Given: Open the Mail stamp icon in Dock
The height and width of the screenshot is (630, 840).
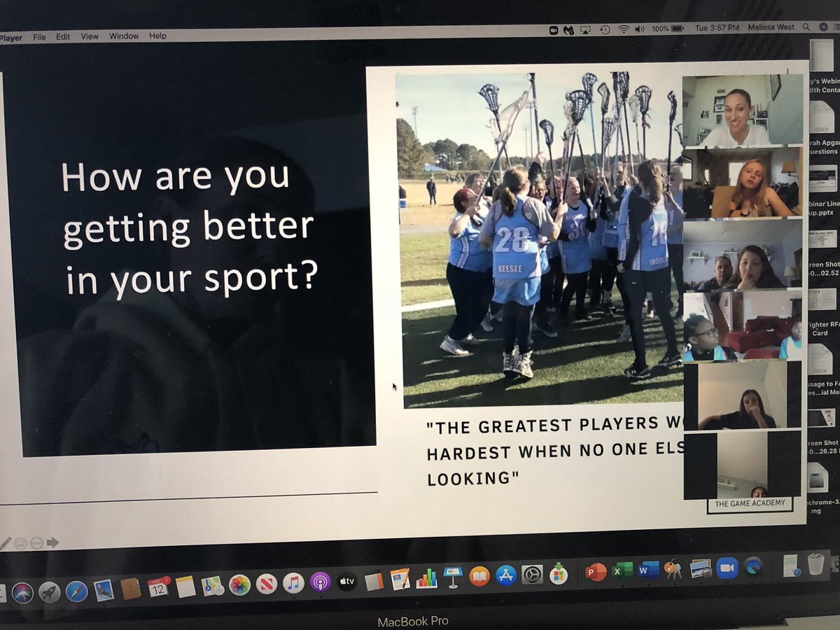Looking at the screenshot, I should pos(104,590).
